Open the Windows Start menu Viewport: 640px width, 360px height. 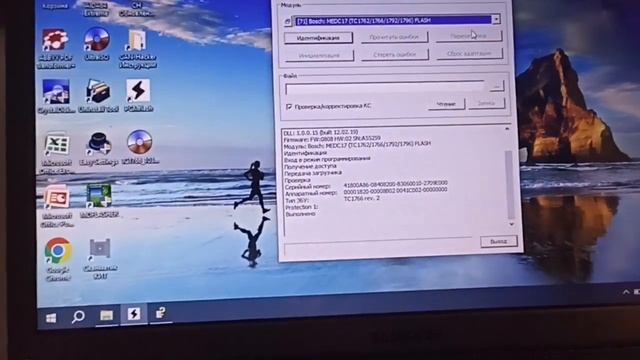pos(51,318)
